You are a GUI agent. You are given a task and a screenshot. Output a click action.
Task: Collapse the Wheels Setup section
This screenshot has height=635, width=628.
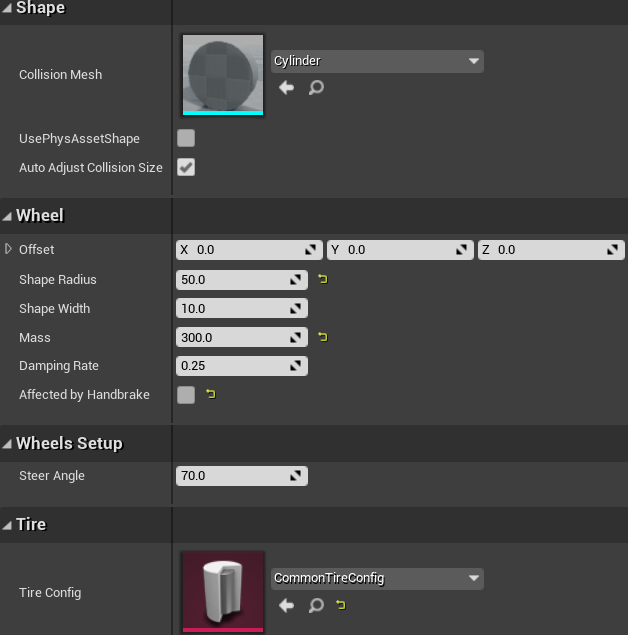7,444
